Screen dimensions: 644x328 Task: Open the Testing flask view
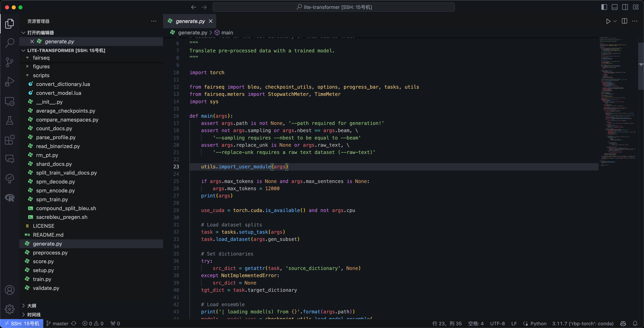pos(10,120)
